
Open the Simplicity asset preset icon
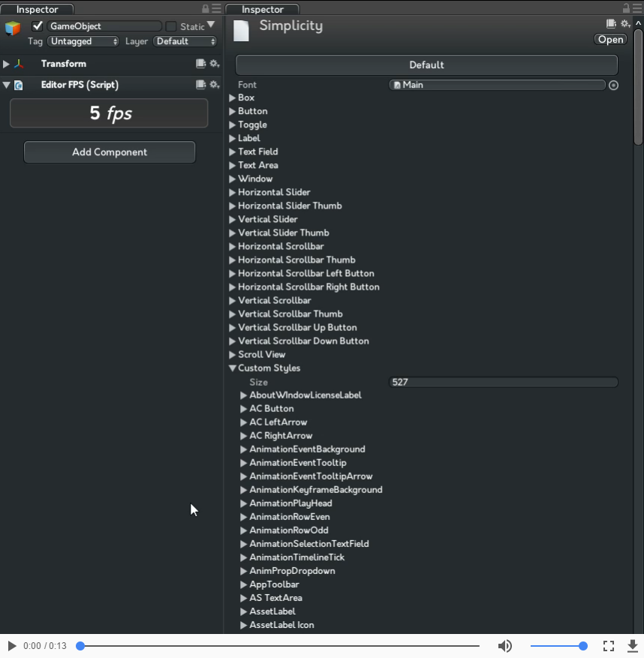pos(612,24)
